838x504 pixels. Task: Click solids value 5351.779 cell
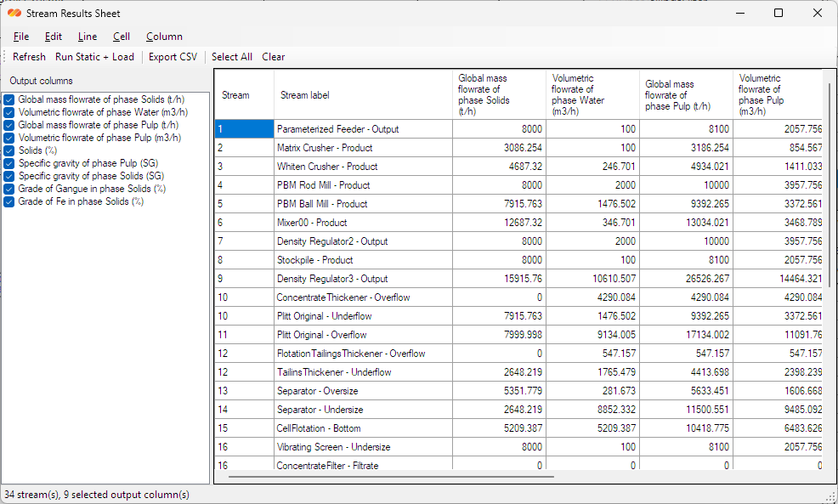click(499, 391)
